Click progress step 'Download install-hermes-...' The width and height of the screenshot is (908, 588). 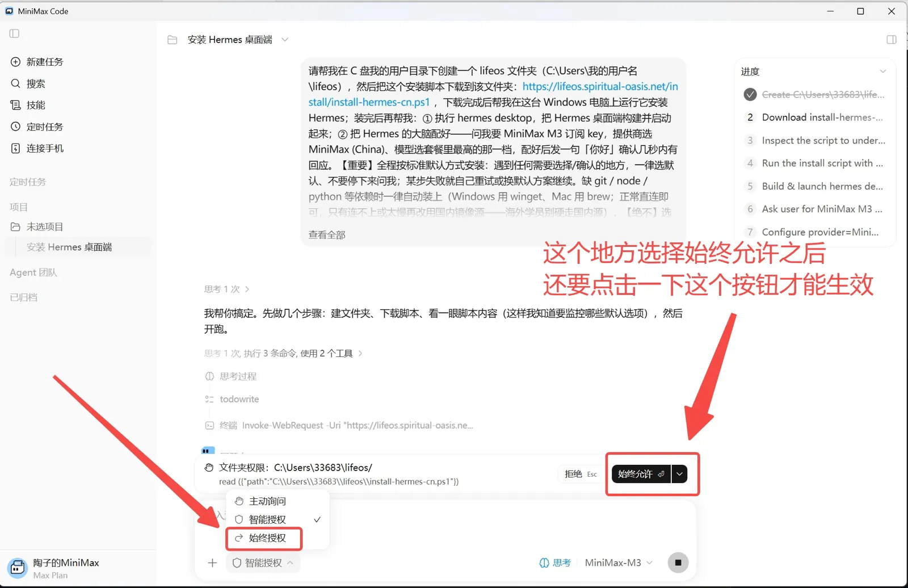pos(822,117)
